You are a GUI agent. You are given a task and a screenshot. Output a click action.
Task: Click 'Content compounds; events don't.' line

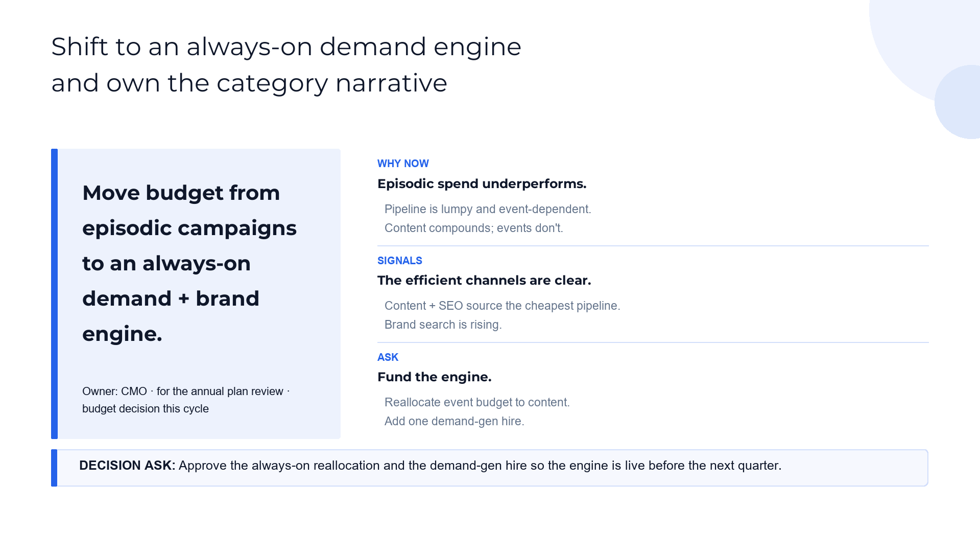pos(473,228)
